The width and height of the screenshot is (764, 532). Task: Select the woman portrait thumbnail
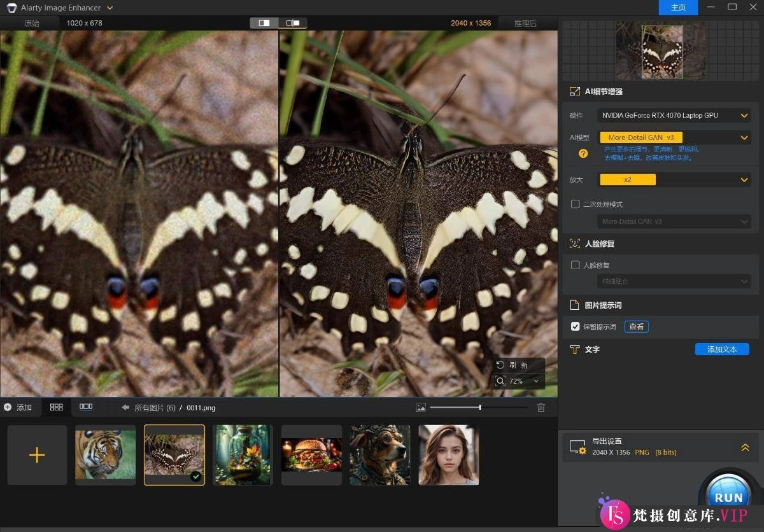click(449, 455)
